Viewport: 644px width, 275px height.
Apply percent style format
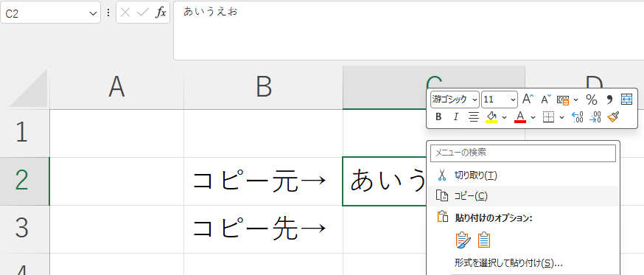(592, 99)
